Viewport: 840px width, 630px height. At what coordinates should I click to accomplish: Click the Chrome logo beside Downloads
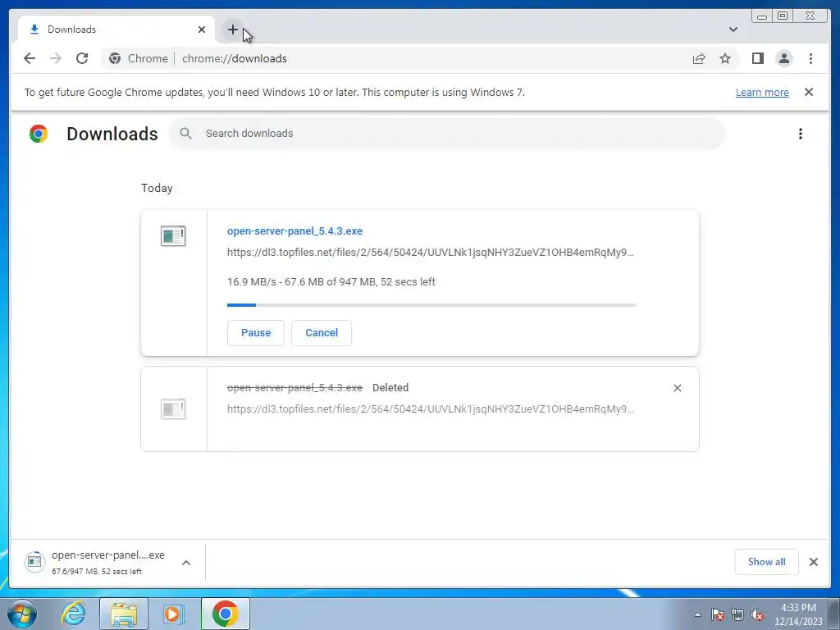coord(39,134)
